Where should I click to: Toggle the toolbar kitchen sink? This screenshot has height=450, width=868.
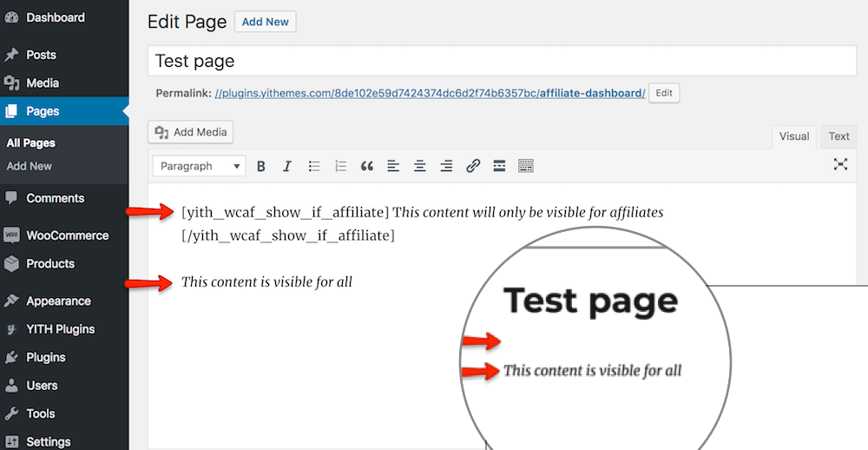[526, 166]
